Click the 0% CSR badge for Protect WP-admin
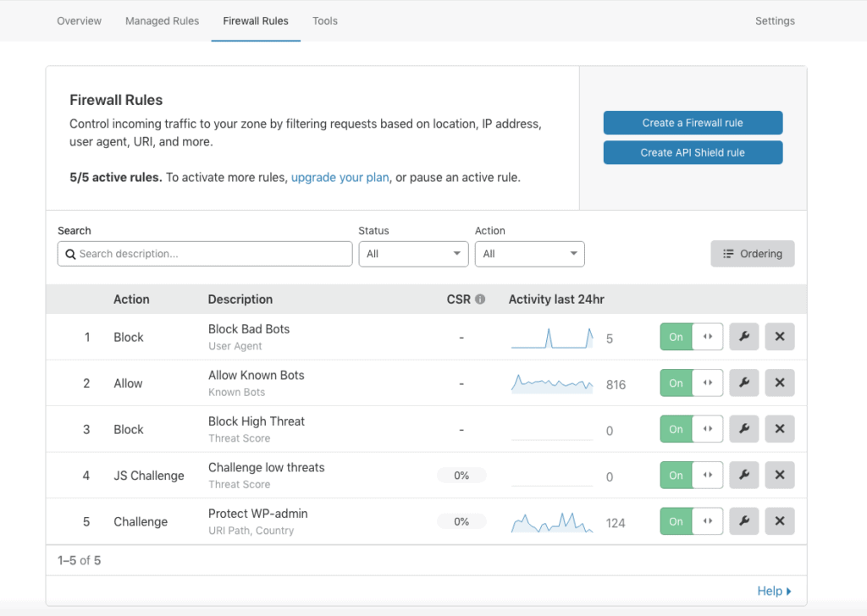 [x=461, y=521]
